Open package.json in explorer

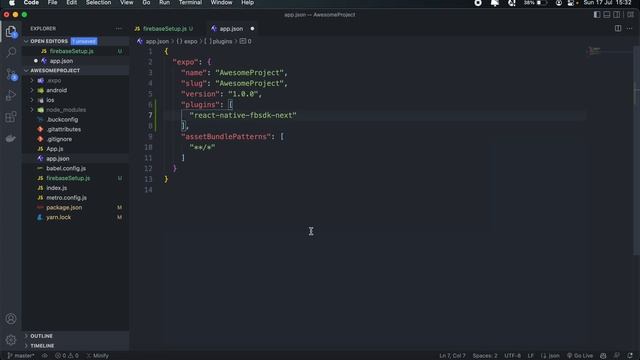click(x=76, y=207)
